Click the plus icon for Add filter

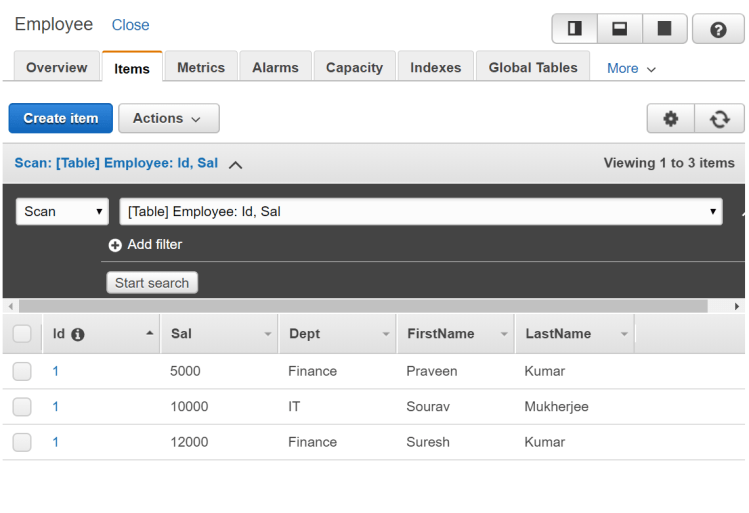pyautogui.click(x=116, y=245)
